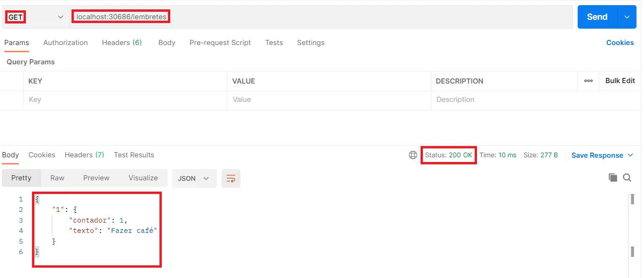Click the Time: 10 ms text

pos(498,155)
